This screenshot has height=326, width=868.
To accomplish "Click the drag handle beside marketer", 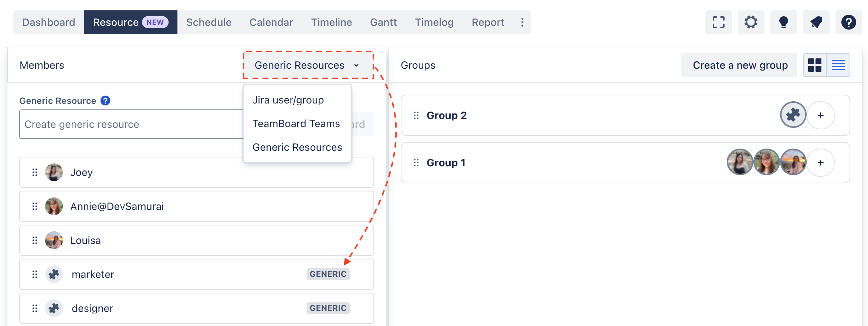I will point(35,274).
